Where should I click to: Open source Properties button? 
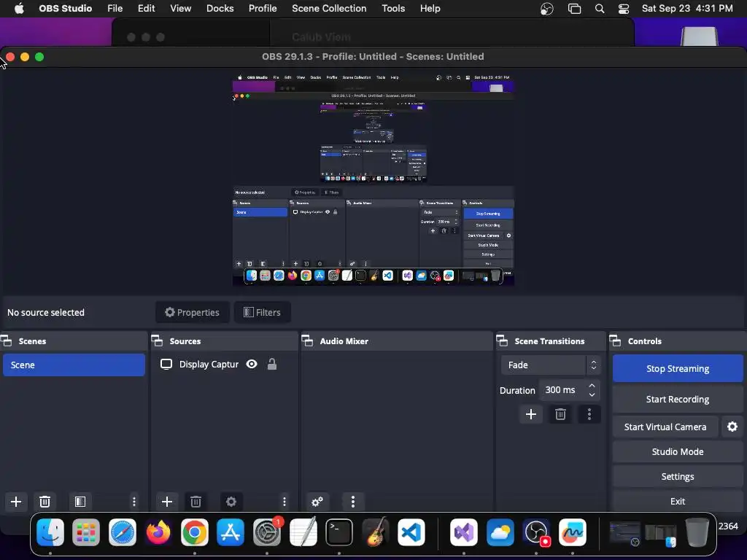pos(192,312)
